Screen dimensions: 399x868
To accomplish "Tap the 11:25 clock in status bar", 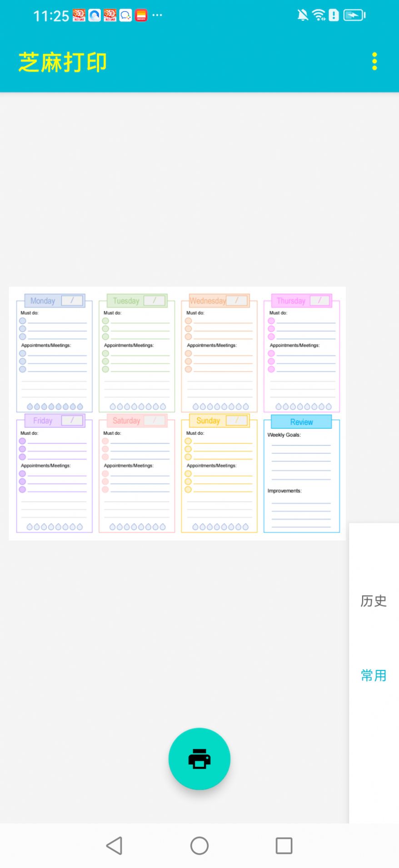I will coord(51,16).
